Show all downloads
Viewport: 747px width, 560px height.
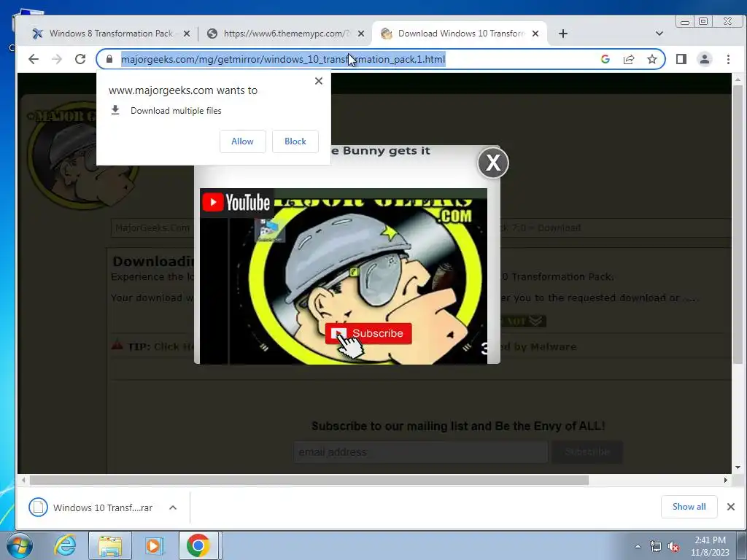coord(689,507)
